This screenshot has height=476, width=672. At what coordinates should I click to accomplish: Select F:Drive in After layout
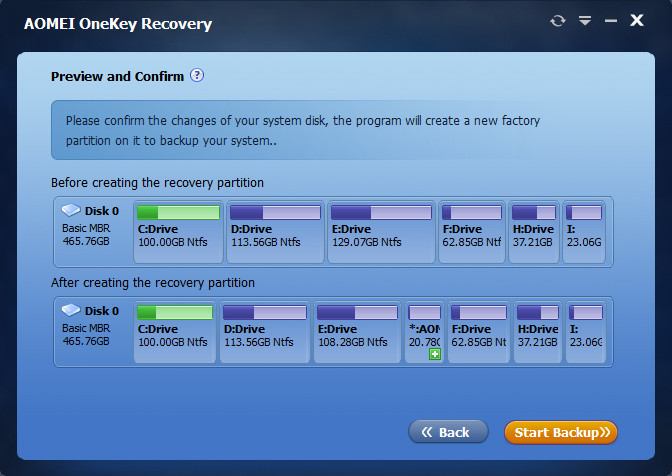tap(479, 332)
